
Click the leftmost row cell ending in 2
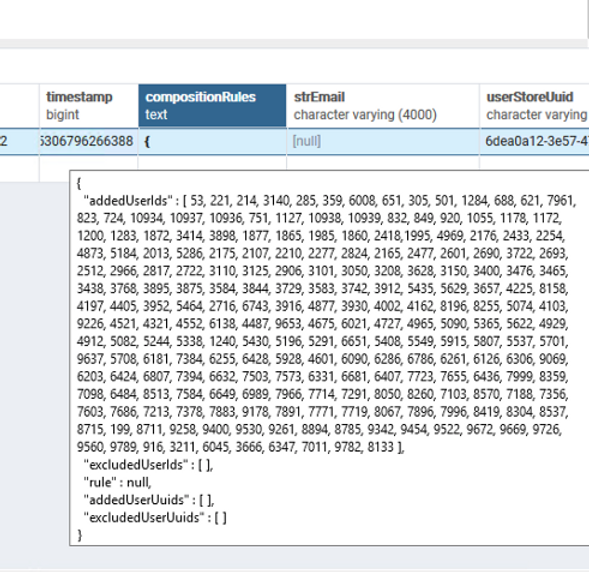tap(20, 141)
